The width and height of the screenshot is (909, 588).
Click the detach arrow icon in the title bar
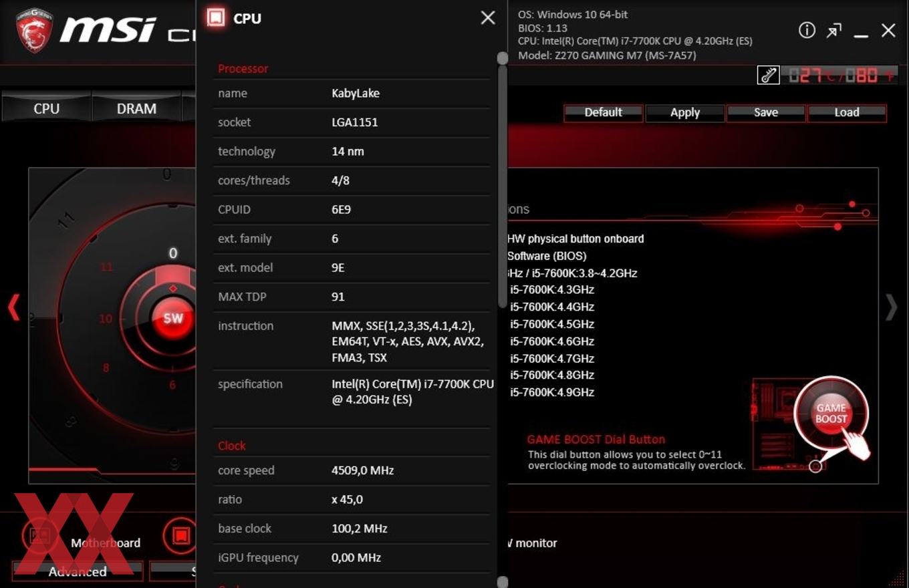tap(833, 31)
